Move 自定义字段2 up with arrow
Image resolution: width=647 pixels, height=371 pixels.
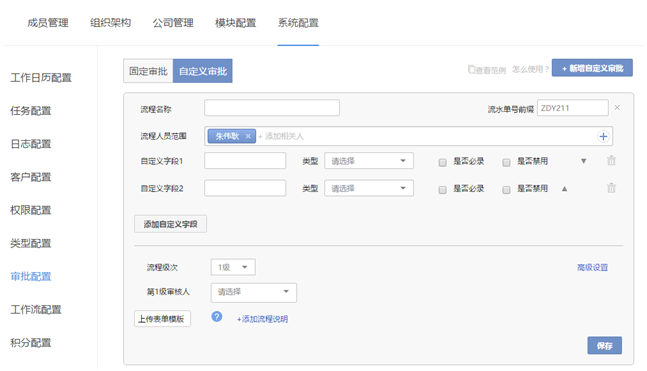pos(564,189)
